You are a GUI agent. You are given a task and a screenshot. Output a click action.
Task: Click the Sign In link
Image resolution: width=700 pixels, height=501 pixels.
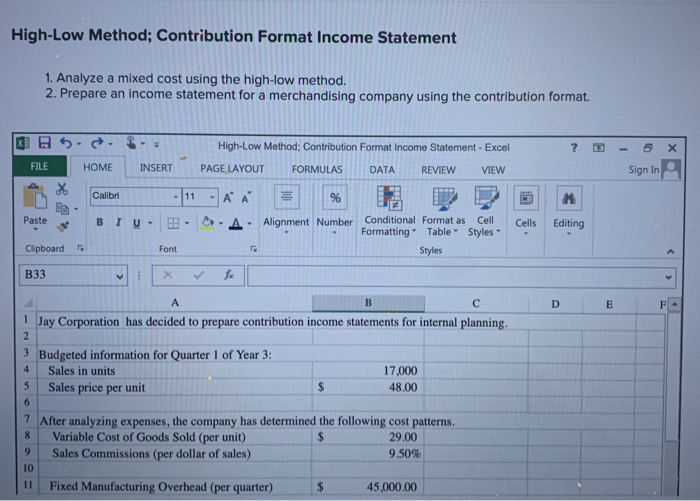click(643, 170)
